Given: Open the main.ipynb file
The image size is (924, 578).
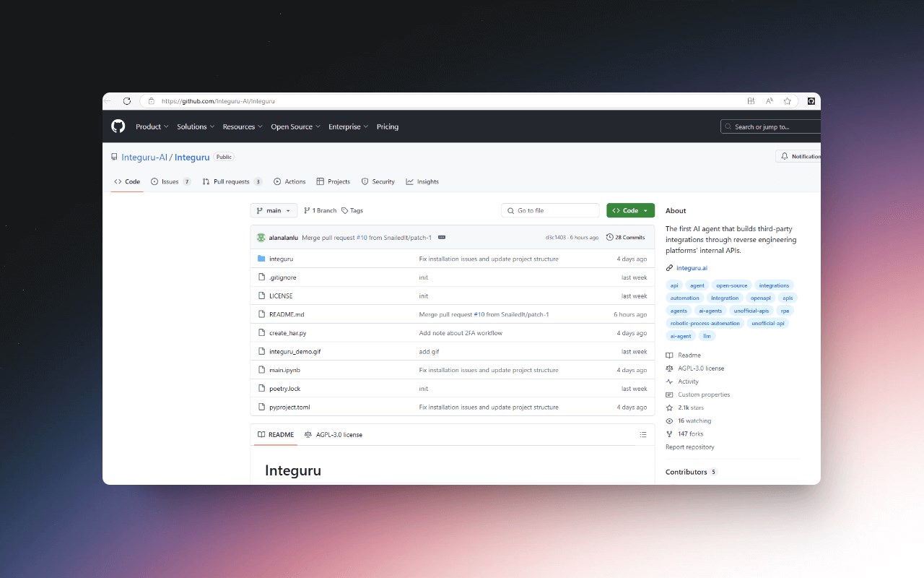Looking at the screenshot, I should pos(284,370).
